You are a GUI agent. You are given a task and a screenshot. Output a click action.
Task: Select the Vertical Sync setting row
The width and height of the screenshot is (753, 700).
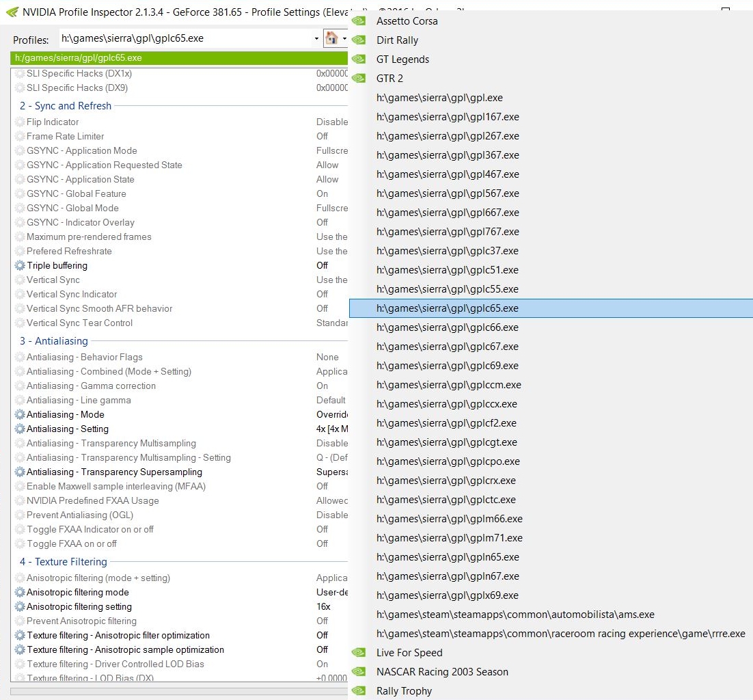coord(53,280)
